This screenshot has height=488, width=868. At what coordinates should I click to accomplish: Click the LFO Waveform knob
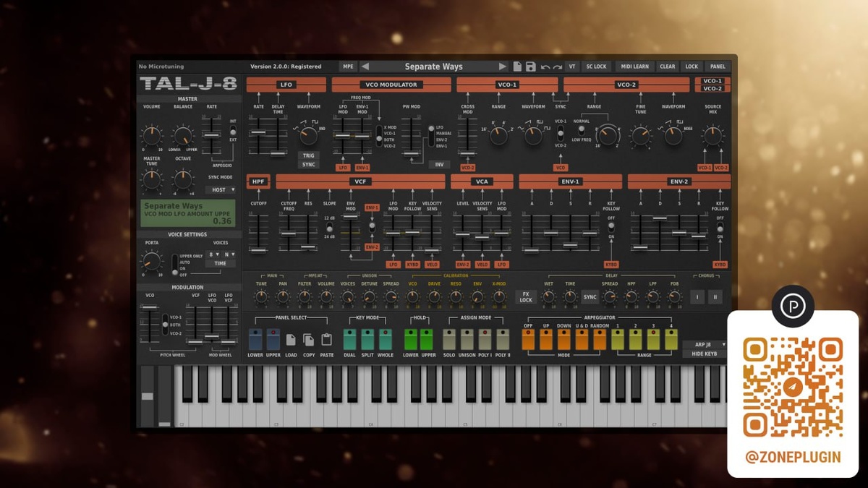pyautogui.click(x=309, y=135)
